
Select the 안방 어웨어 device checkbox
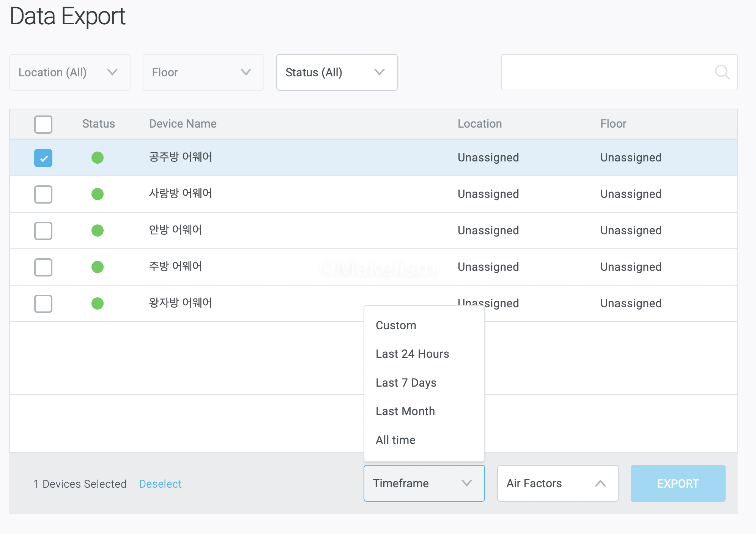(43, 231)
